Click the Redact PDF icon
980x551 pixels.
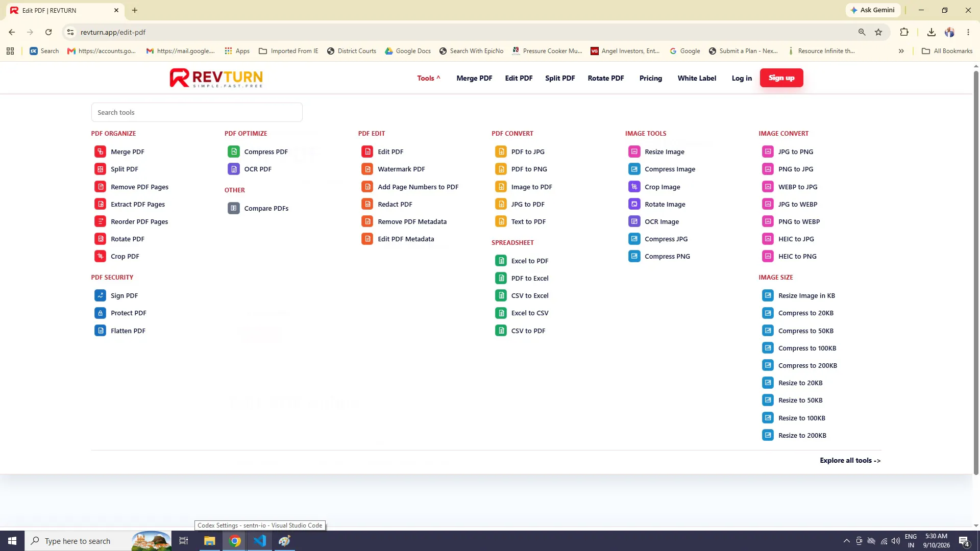pos(367,204)
